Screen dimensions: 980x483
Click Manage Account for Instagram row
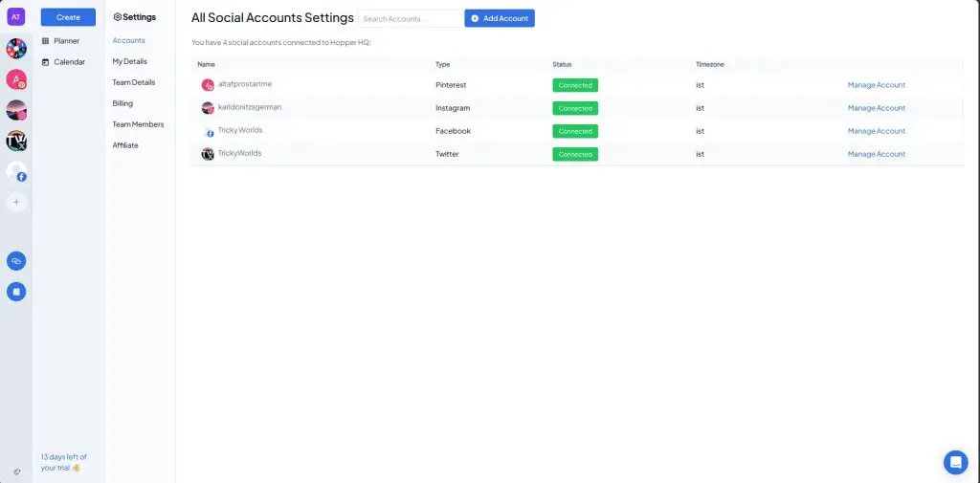(877, 108)
